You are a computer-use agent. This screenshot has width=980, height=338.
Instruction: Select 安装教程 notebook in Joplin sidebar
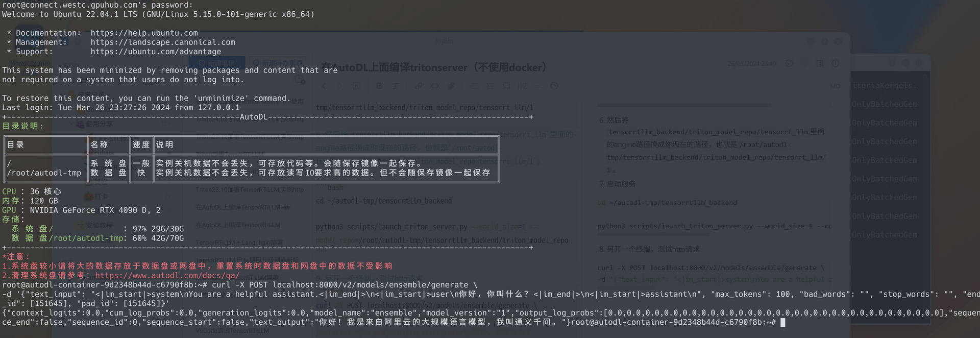99,225
